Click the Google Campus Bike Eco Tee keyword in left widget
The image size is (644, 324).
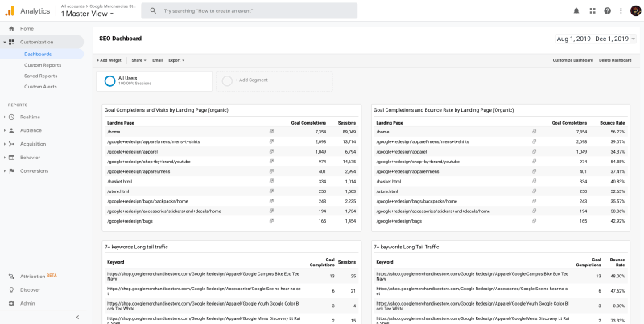(x=204, y=276)
